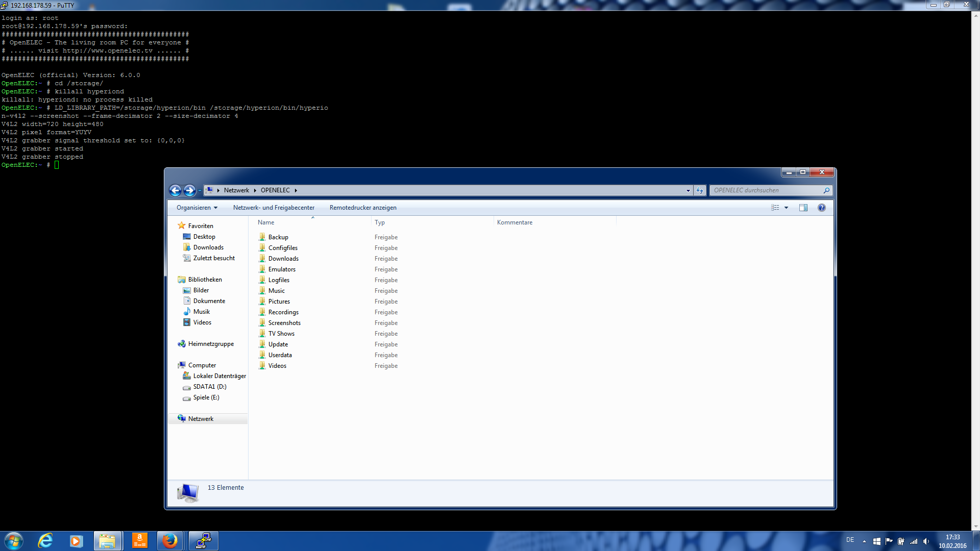Click the OPENELEC durchsuchen search field
Image resolution: width=980 pixels, height=551 pixels.
tap(766, 190)
